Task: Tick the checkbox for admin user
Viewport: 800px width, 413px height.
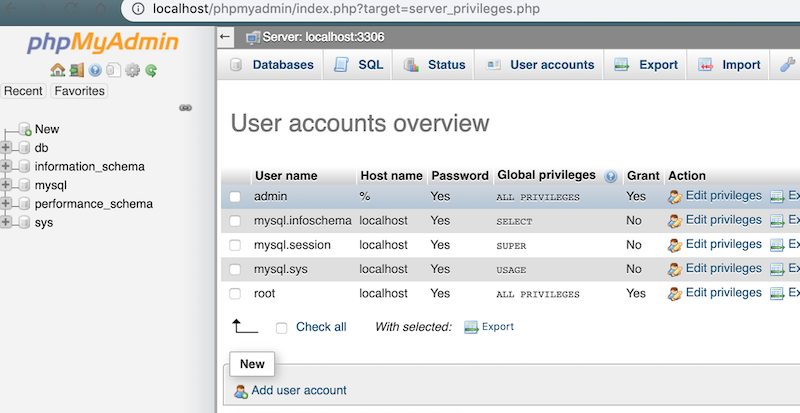Action: (x=235, y=197)
